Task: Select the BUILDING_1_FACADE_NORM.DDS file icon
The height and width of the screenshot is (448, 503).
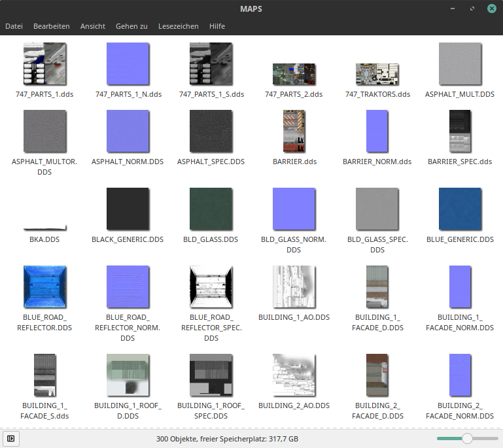Action: (460, 286)
